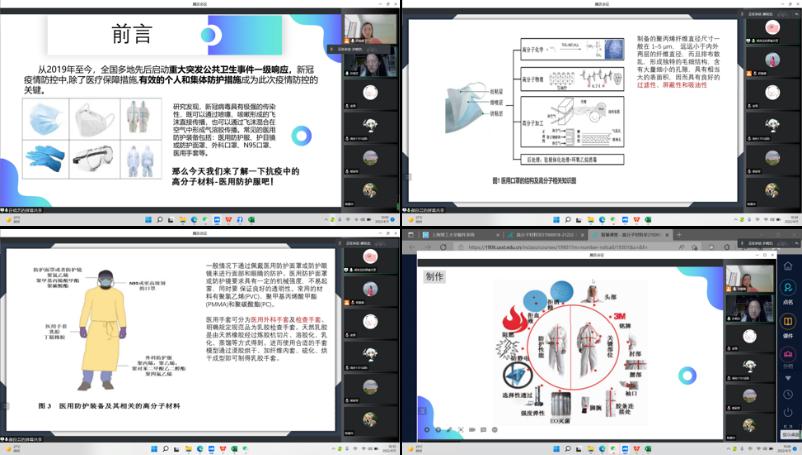802x455 pixels.
Task: Click the 点名 roll-call icon in the sidebar
Action: pos(788,287)
